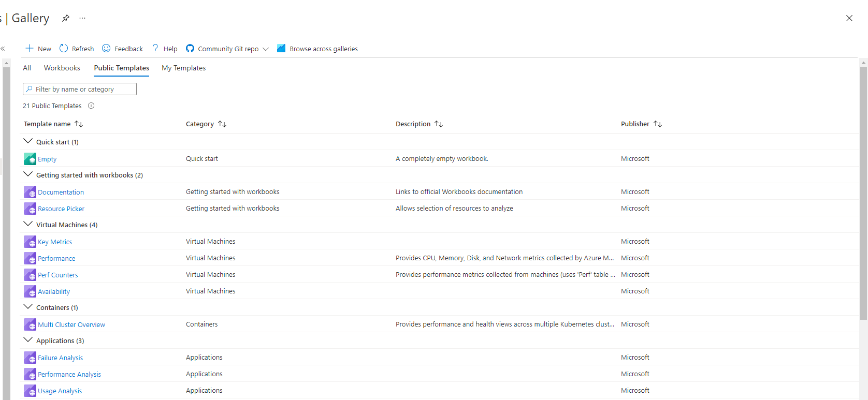
Task: Open the Multi Cluster Overview link
Action: coord(71,325)
